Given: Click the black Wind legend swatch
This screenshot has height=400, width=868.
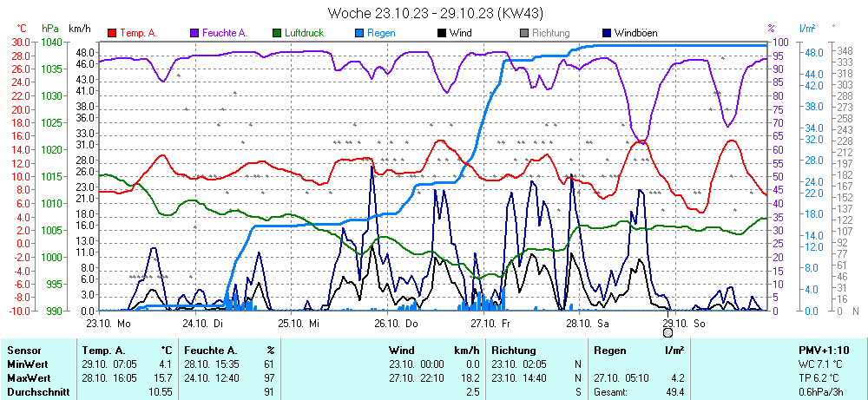Looking at the screenshot, I should point(442,33).
